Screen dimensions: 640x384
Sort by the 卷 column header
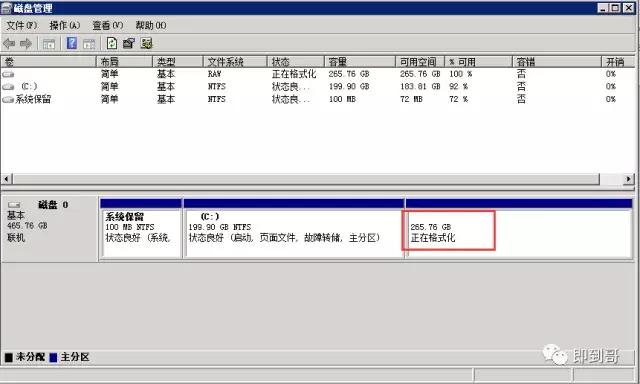(48, 62)
